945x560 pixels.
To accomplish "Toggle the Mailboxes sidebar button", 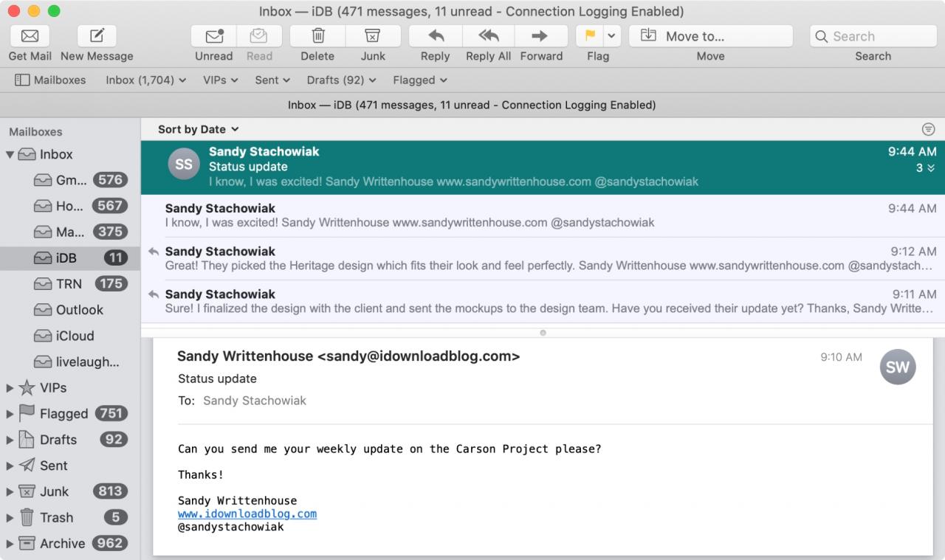I will coord(50,80).
